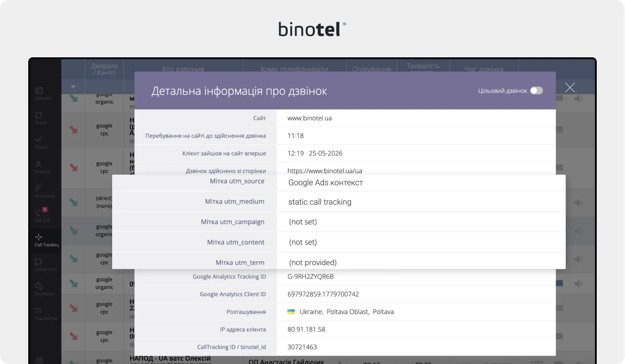This screenshot has height=364, width=625.
Task: Toggle the Цільовий дзвінок switch
Action: coord(537,91)
